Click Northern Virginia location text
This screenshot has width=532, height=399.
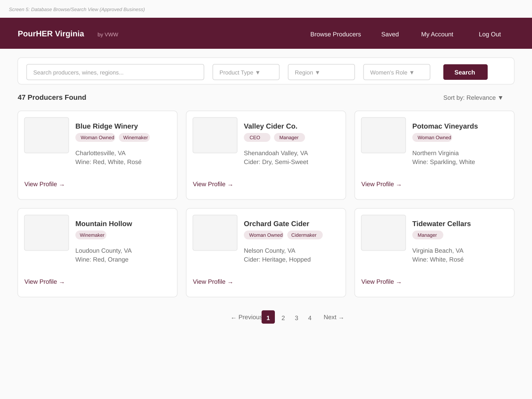(x=435, y=153)
